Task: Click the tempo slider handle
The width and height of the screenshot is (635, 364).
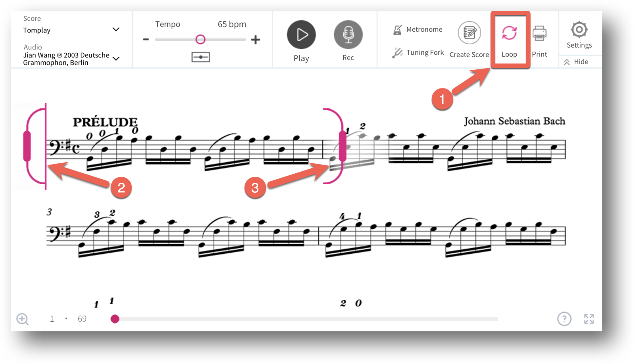Action: tap(200, 39)
